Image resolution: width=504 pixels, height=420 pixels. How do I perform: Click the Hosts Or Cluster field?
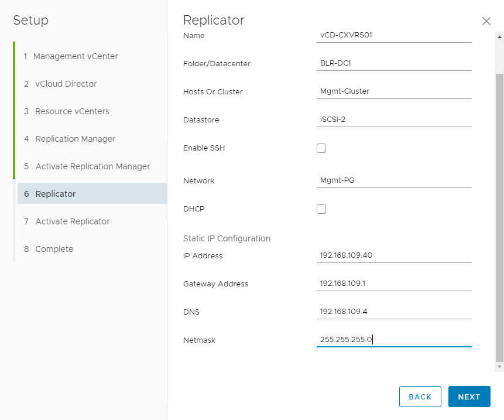click(x=393, y=91)
